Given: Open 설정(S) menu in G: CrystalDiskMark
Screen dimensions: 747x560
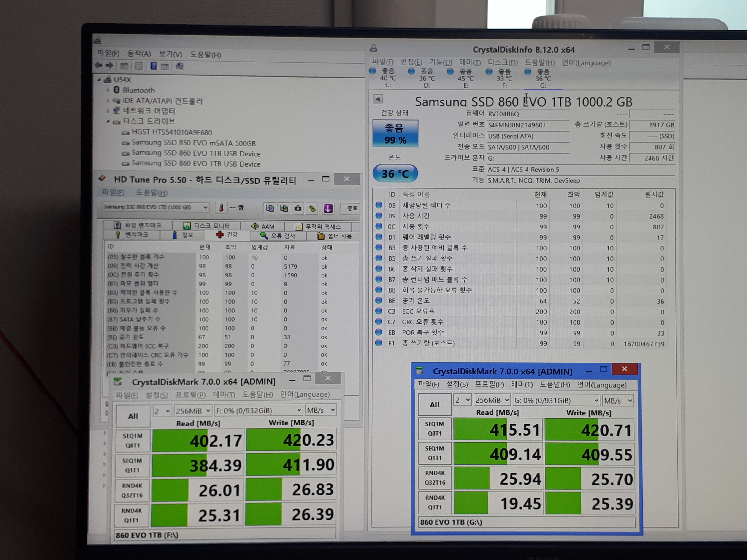Looking at the screenshot, I should pyautogui.click(x=457, y=384).
